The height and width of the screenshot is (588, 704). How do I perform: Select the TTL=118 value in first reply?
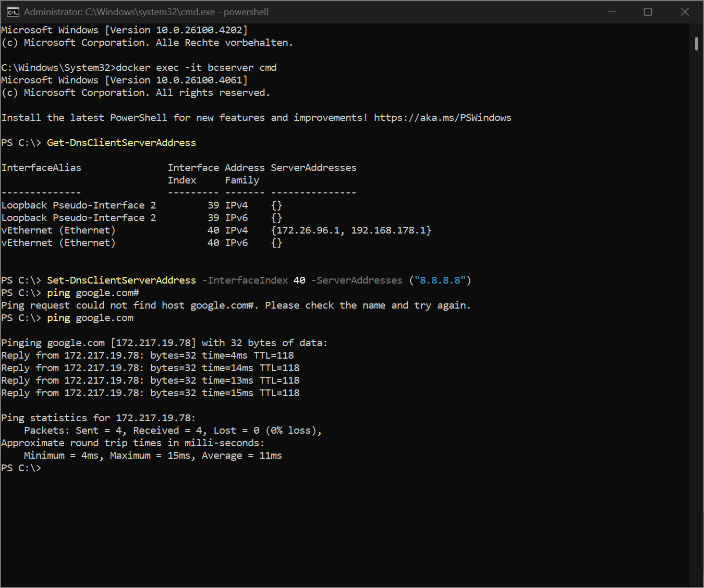click(x=277, y=355)
